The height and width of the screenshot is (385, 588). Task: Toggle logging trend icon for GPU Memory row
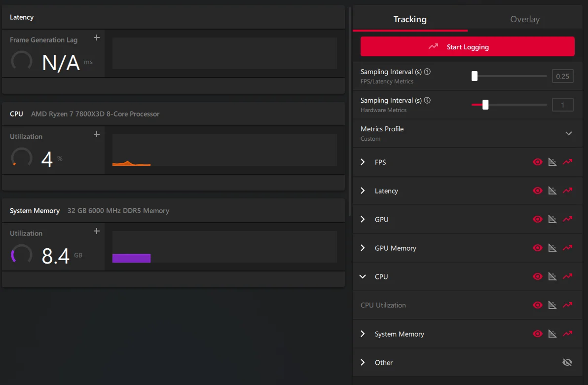pyautogui.click(x=567, y=248)
